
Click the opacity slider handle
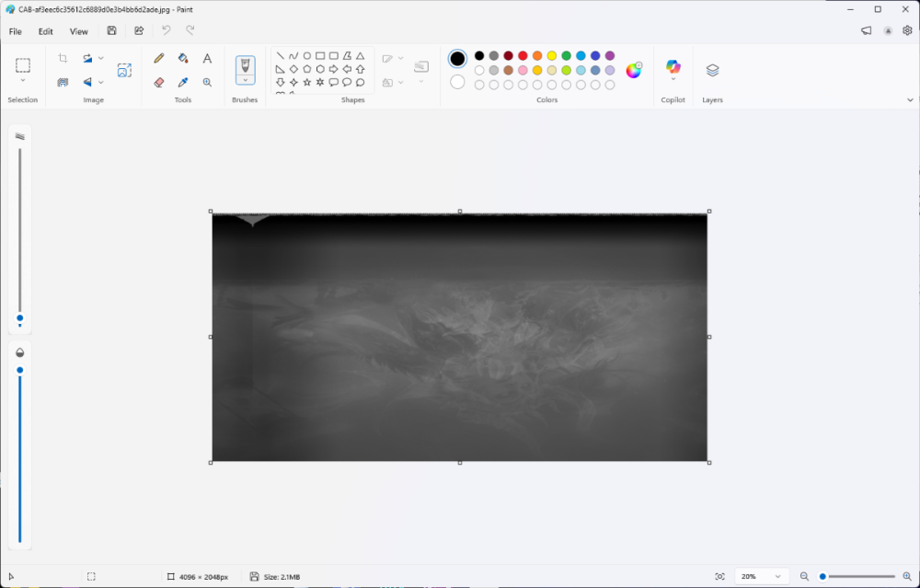point(20,370)
